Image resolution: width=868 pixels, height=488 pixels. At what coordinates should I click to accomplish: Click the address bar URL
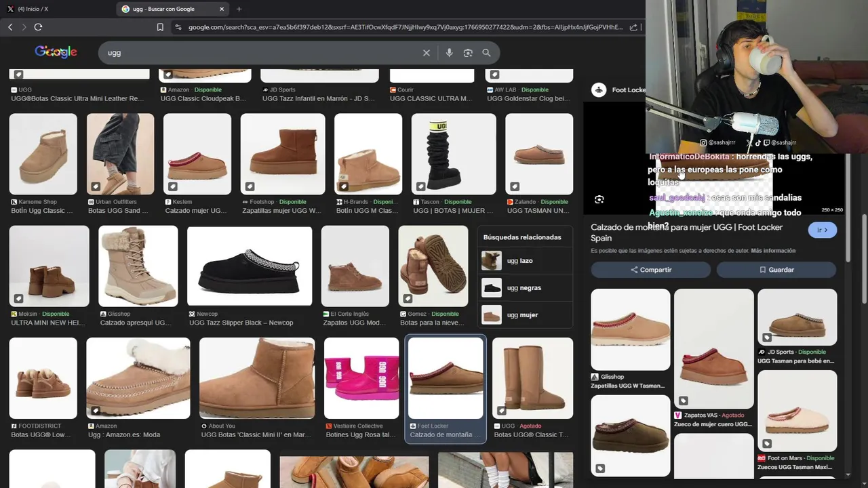tap(405, 27)
